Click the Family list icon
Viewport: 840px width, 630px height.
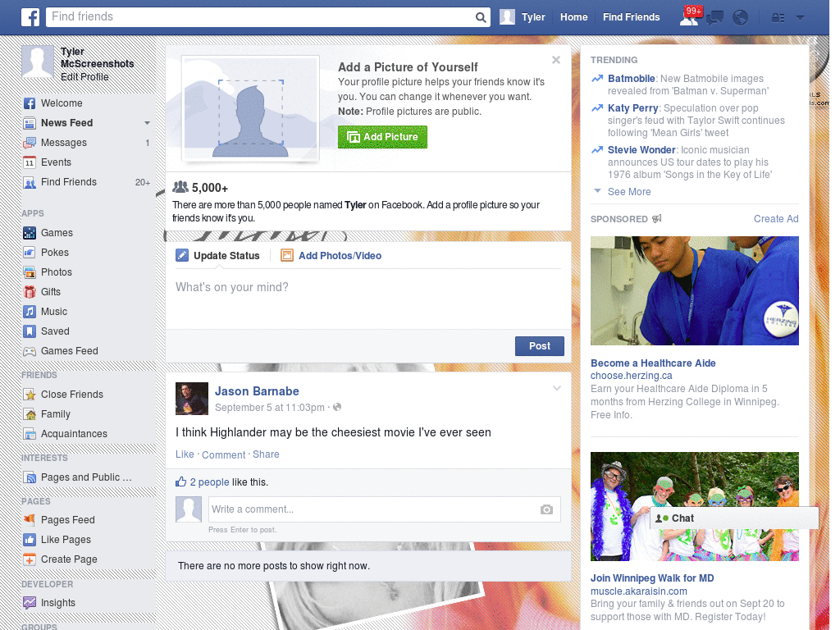tap(30, 414)
